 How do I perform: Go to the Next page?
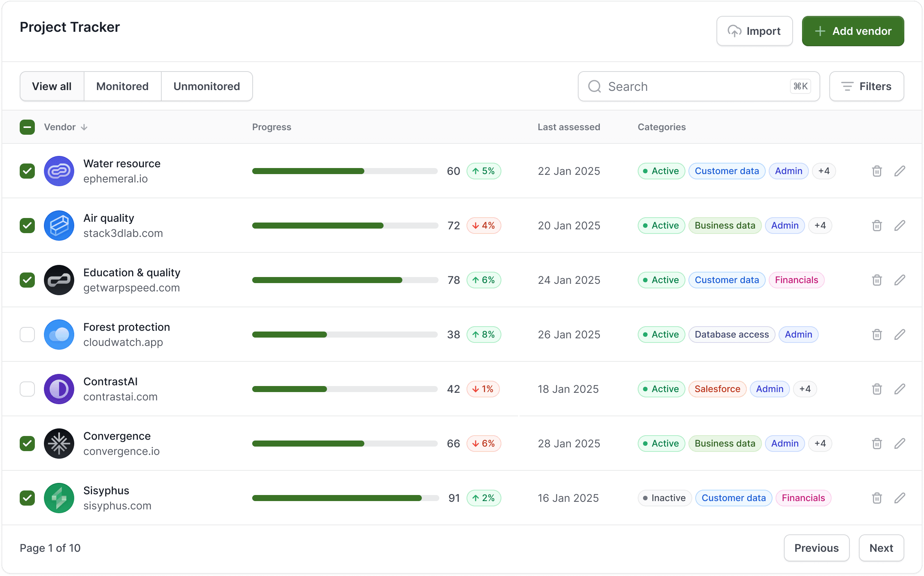(x=881, y=548)
